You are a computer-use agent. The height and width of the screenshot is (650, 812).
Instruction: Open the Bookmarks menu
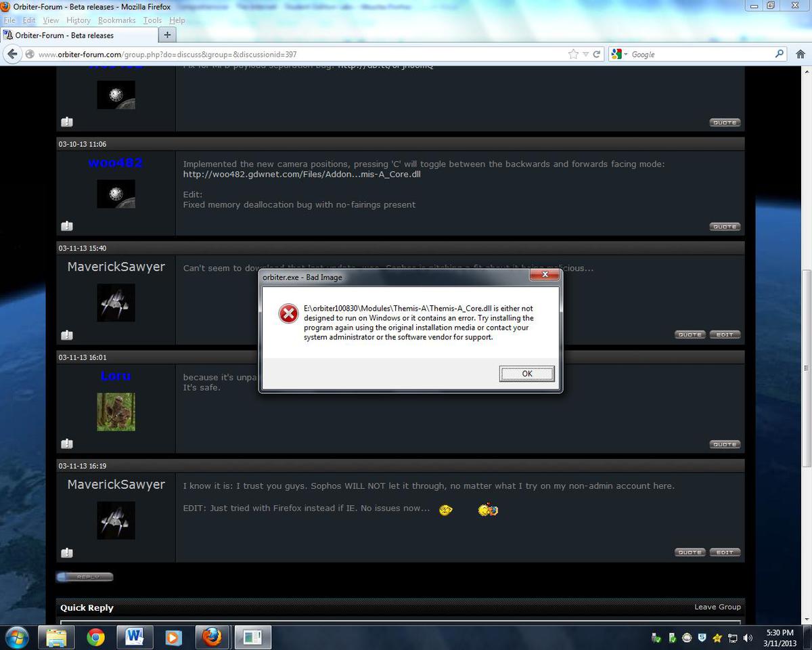(x=117, y=20)
